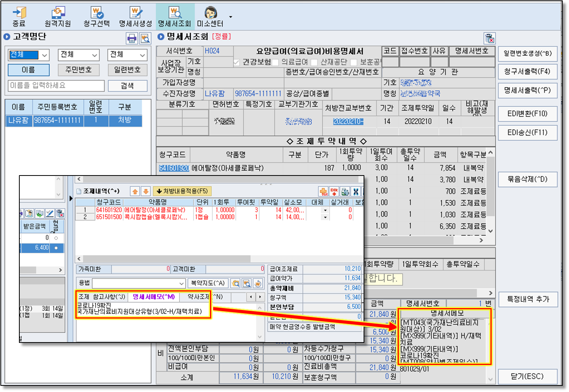Expand the dropdown arrow next to 미소센터

pyautogui.click(x=231, y=17)
